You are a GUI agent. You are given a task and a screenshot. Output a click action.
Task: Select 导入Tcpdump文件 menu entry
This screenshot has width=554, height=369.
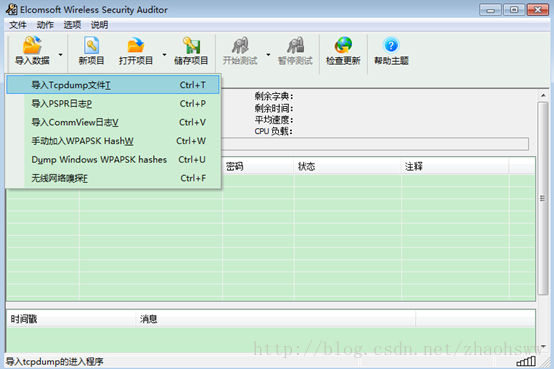tap(113, 85)
